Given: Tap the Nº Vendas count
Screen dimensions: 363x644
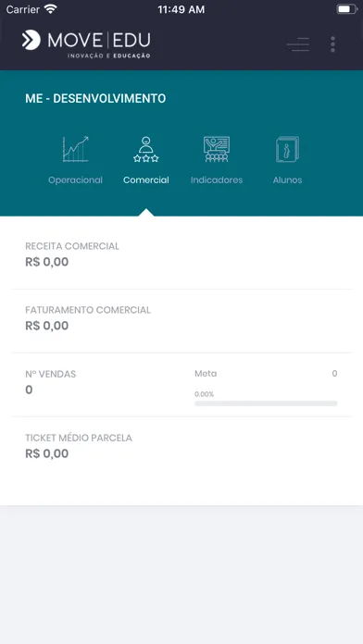Looking at the screenshot, I should tap(29, 390).
